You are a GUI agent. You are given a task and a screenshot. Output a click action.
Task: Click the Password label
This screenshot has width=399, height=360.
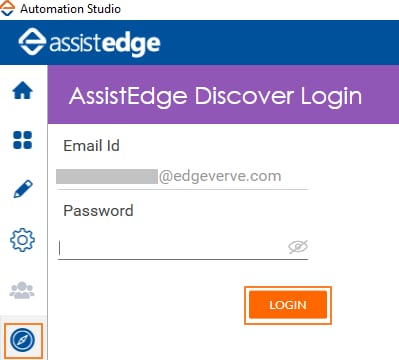coord(98,211)
